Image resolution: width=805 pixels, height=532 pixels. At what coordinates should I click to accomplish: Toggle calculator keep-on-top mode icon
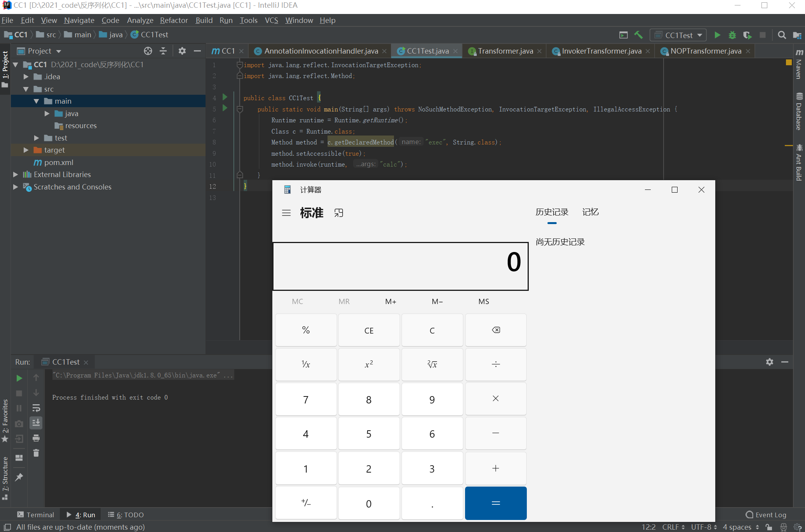click(x=338, y=213)
